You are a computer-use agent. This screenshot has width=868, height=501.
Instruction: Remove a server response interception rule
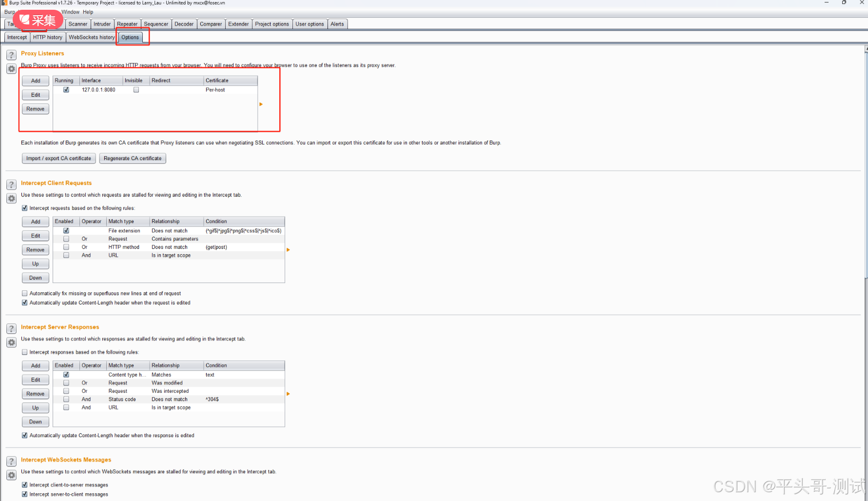36,394
